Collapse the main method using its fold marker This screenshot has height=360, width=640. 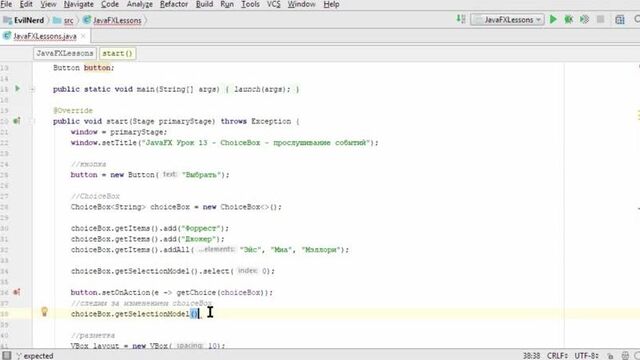click(32, 89)
